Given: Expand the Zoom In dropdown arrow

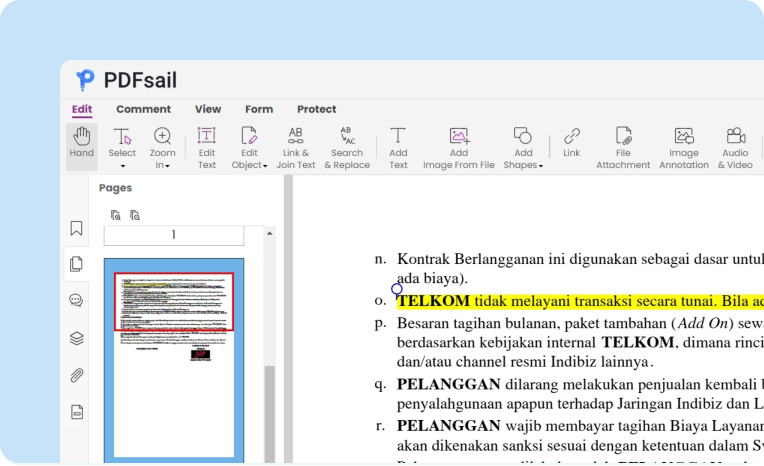Looking at the screenshot, I should click(167, 166).
